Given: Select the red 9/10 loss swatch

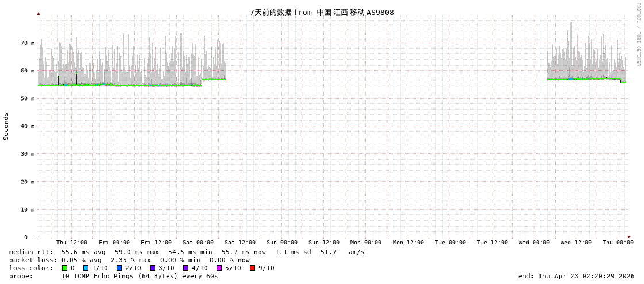Looking at the screenshot, I should pyautogui.click(x=252, y=268).
